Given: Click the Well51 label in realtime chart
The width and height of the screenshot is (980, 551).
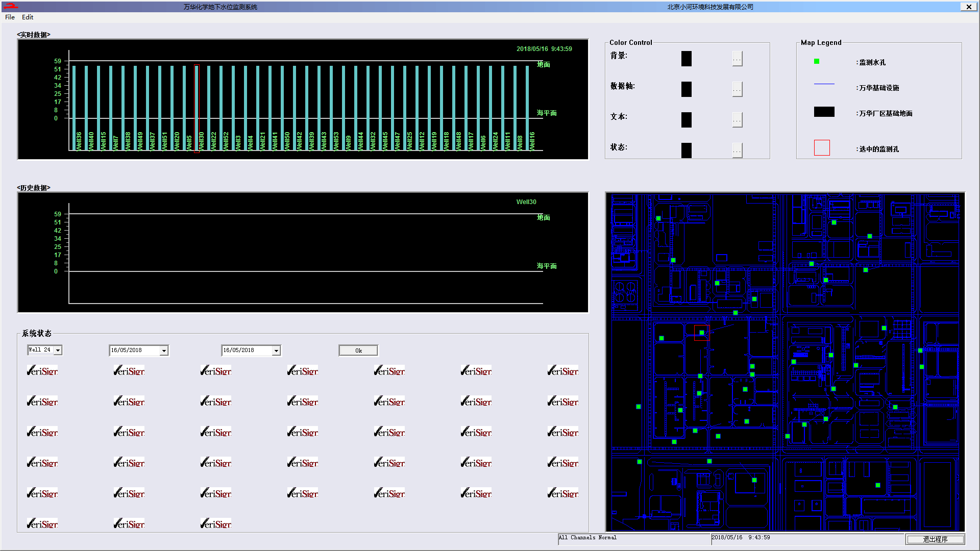Looking at the screenshot, I should tap(165, 141).
